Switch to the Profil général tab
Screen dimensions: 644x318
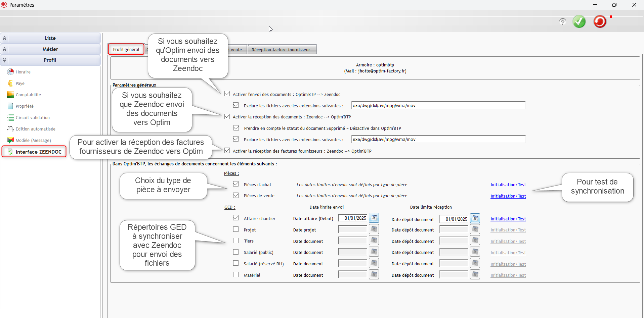(x=126, y=49)
